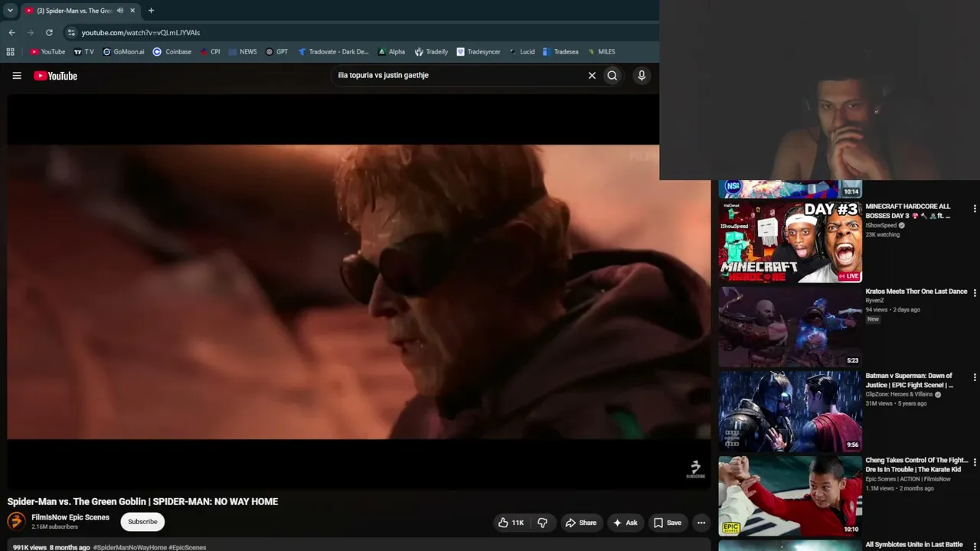Open the #EpicScenes hashtag
Screen dimensions: 980x551
188,547
